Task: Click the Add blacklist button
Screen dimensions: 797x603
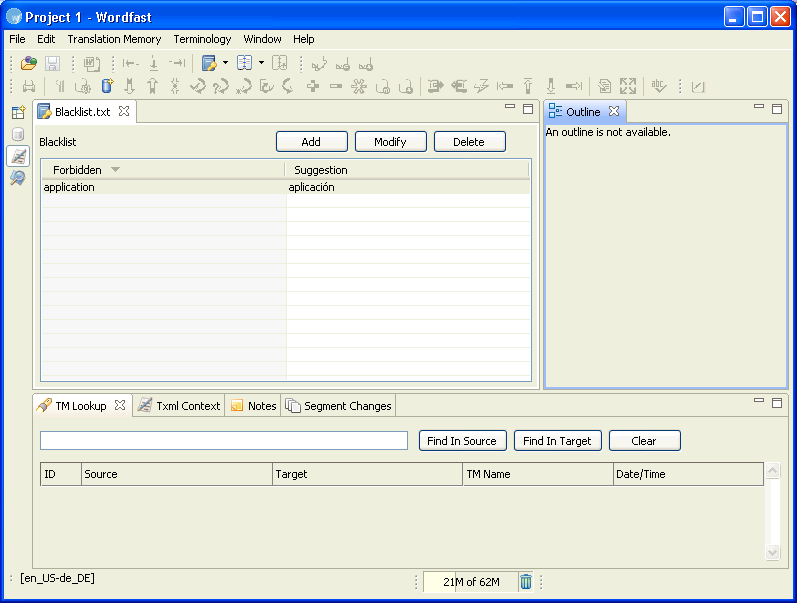Action: (x=312, y=142)
